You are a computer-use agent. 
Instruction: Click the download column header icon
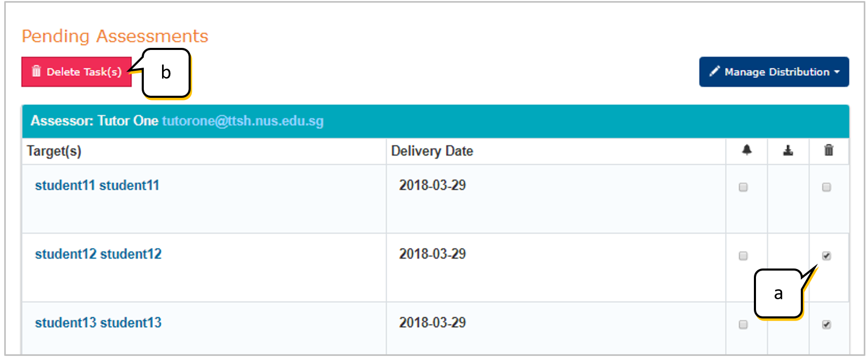pos(788,150)
